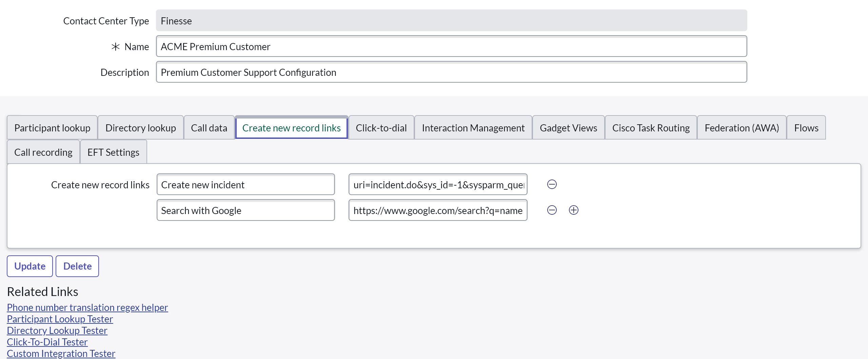Switch to Cisco Task Routing tab
868x359 pixels.
click(x=651, y=128)
